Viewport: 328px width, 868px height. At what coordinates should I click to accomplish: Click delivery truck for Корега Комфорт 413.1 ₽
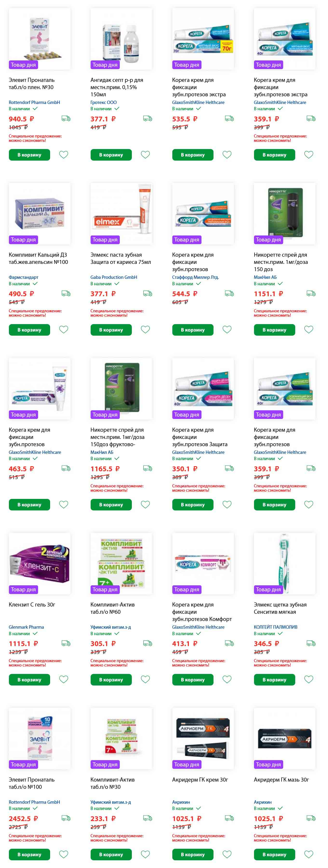(230, 643)
